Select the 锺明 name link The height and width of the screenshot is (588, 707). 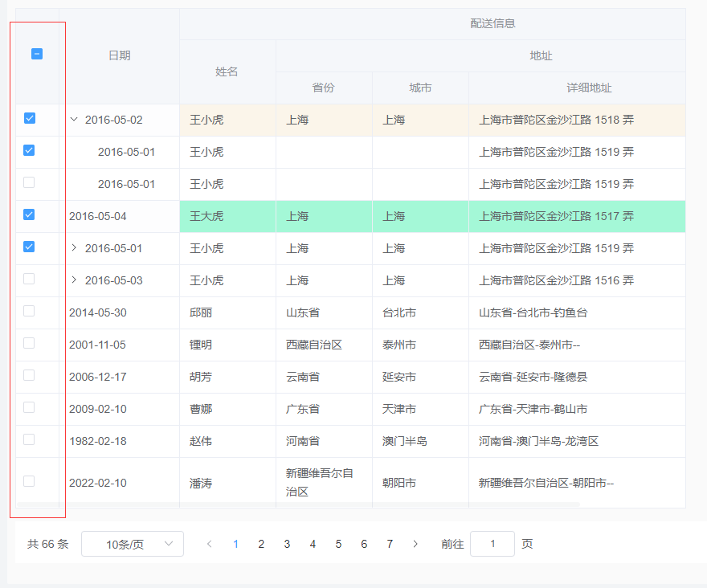pos(201,344)
